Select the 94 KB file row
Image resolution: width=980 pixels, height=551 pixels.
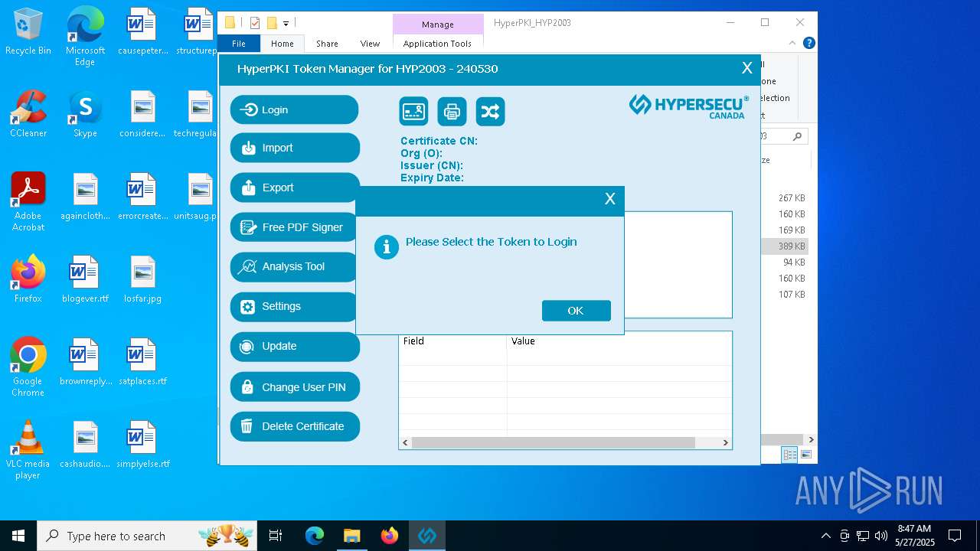tap(785, 262)
